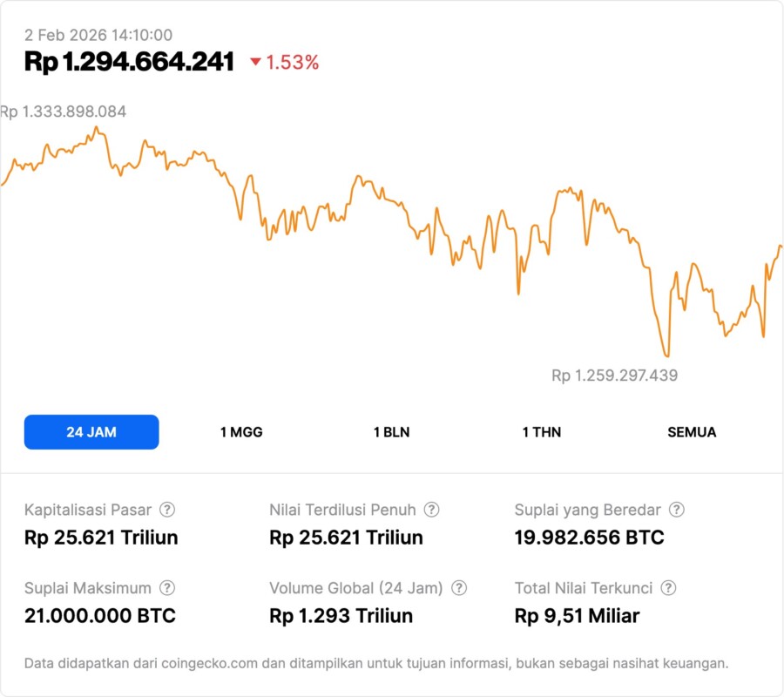This screenshot has height=697, width=784.
Task: Click the Rp 1.294.664.241 current price
Action: (x=129, y=62)
